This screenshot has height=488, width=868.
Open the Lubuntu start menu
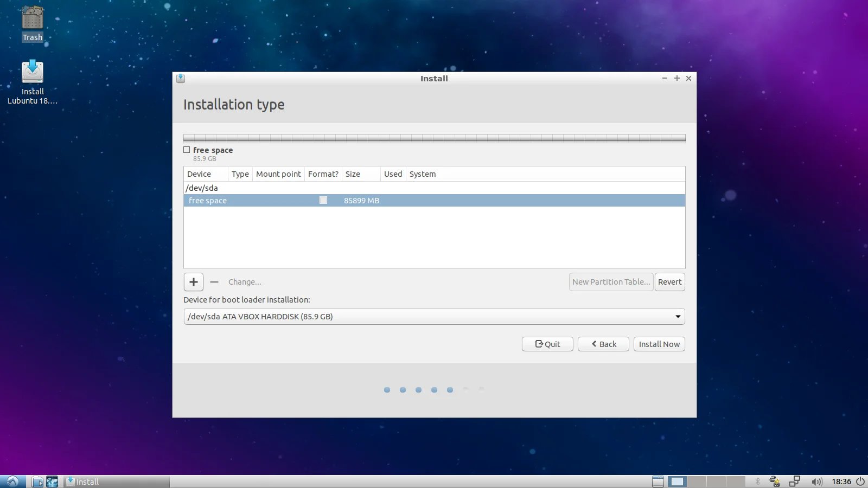12,481
